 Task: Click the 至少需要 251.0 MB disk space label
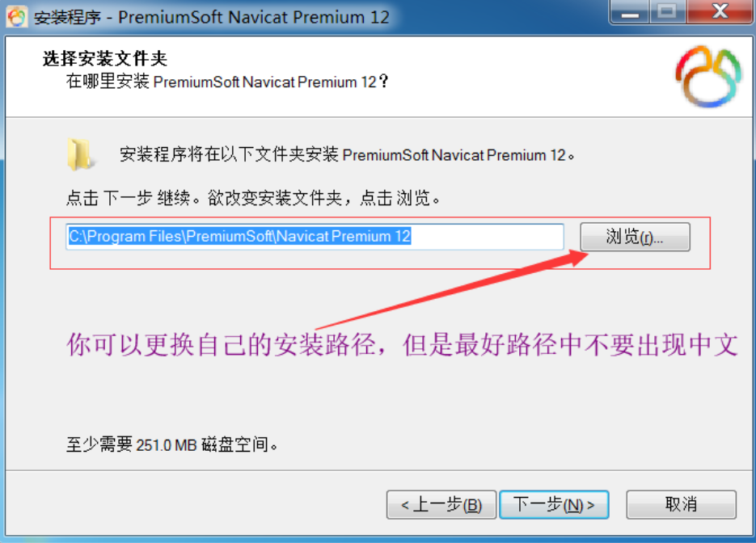click(172, 444)
